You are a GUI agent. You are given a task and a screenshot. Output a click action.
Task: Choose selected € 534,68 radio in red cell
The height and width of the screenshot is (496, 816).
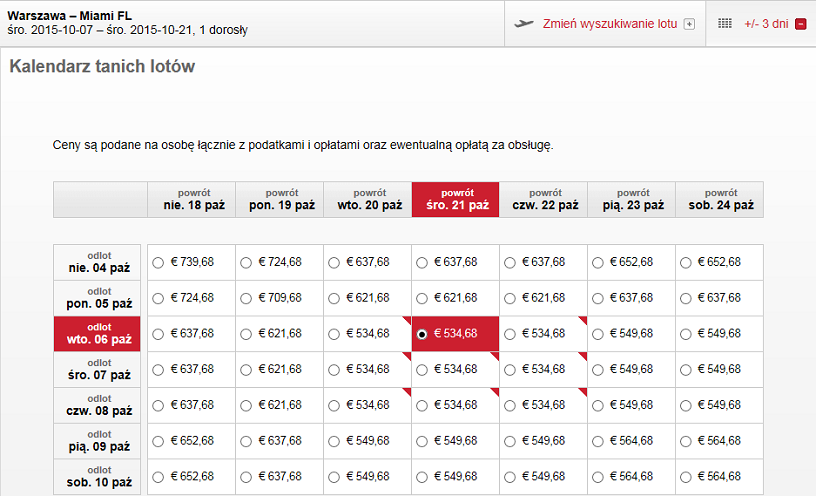[422, 334]
